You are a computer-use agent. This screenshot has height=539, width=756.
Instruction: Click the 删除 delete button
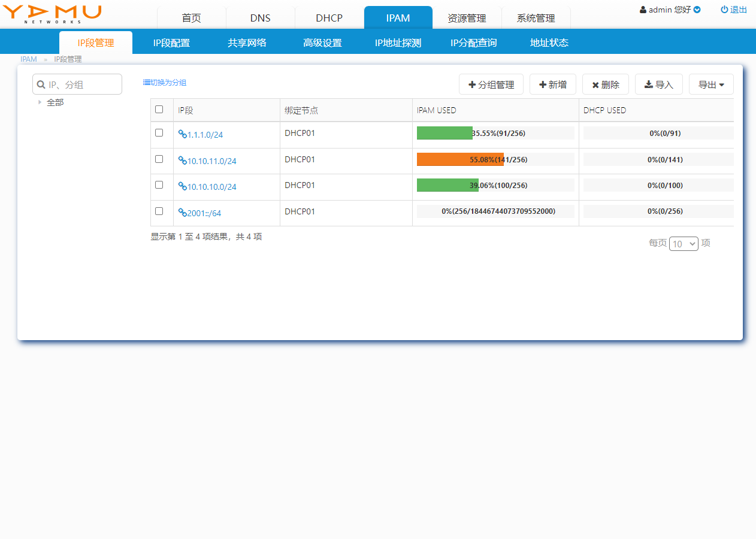(606, 84)
